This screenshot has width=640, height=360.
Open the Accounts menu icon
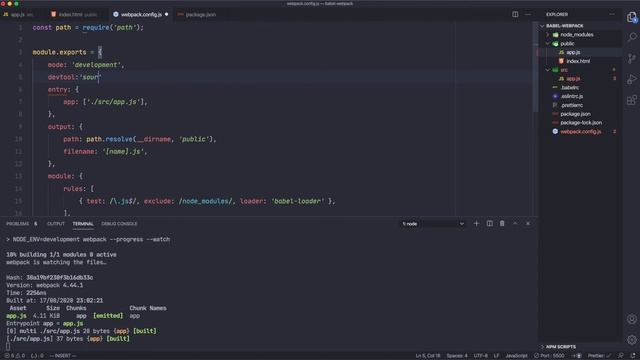[x=632, y=319]
